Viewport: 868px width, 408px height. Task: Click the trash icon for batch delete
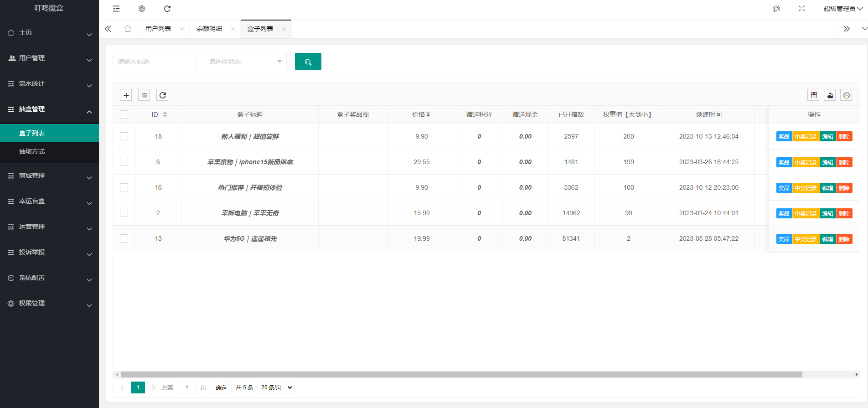pos(144,95)
